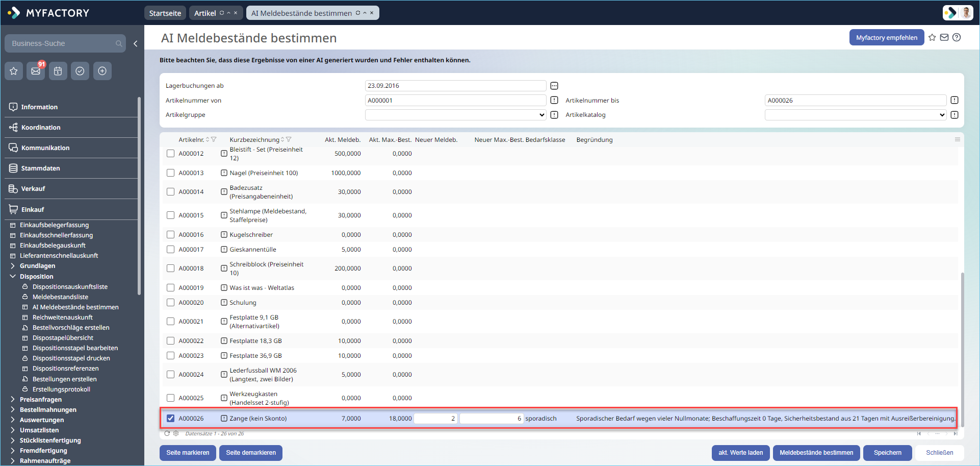Filter the Artikelnr. column
Image resolution: width=980 pixels, height=466 pixels.
tap(214, 139)
